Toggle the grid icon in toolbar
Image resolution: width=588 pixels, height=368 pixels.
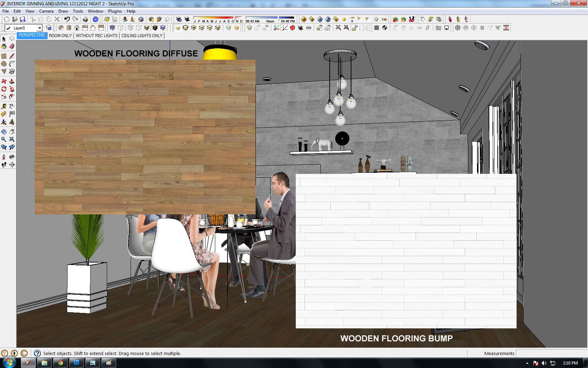tap(377, 28)
